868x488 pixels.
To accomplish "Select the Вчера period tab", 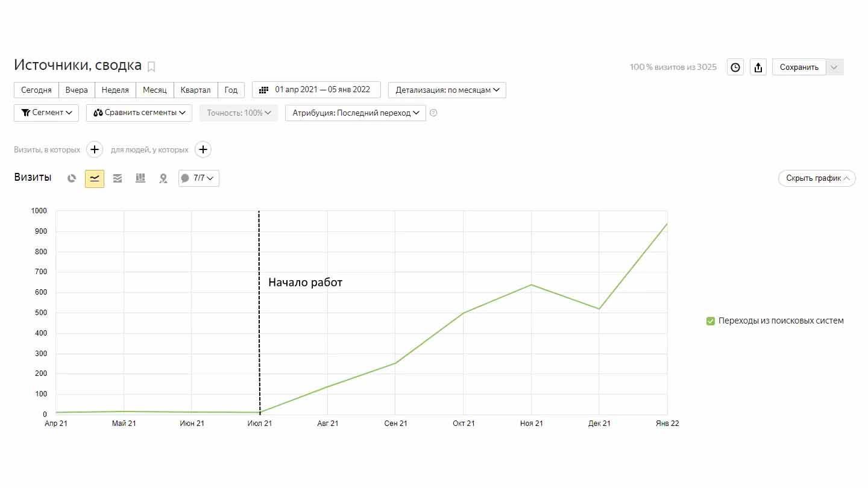I will click(x=77, y=90).
